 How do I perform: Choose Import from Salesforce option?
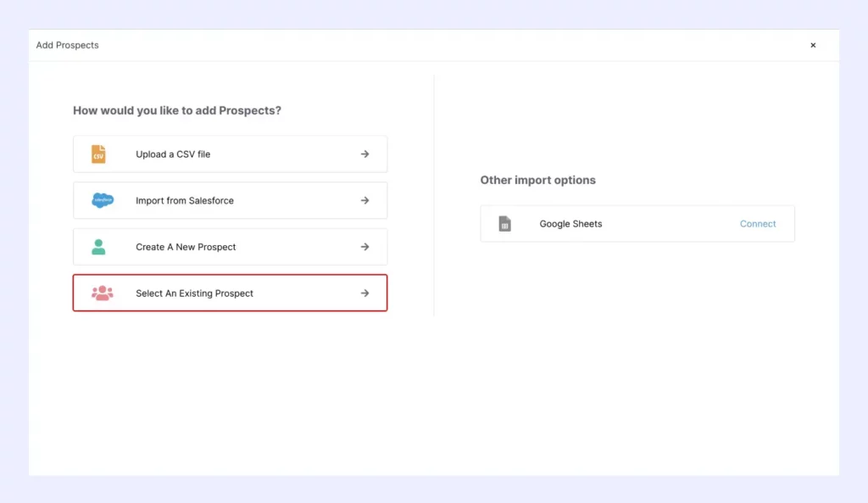click(x=231, y=200)
